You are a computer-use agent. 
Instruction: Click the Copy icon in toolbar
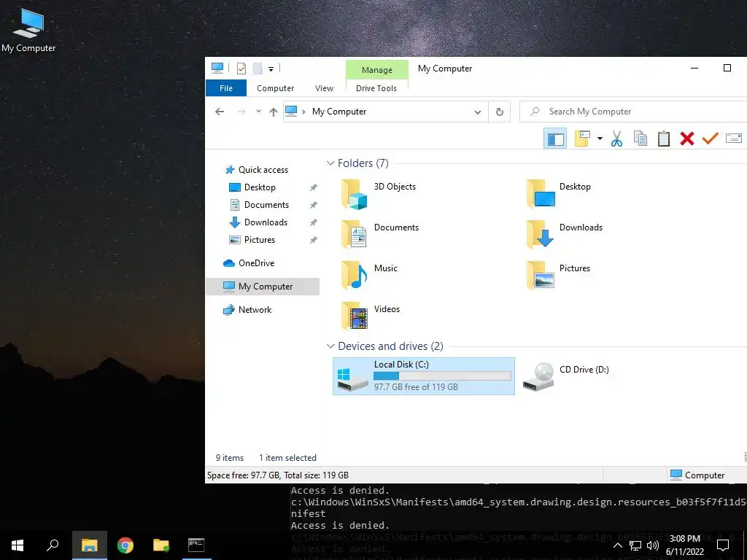(x=640, y=139)
